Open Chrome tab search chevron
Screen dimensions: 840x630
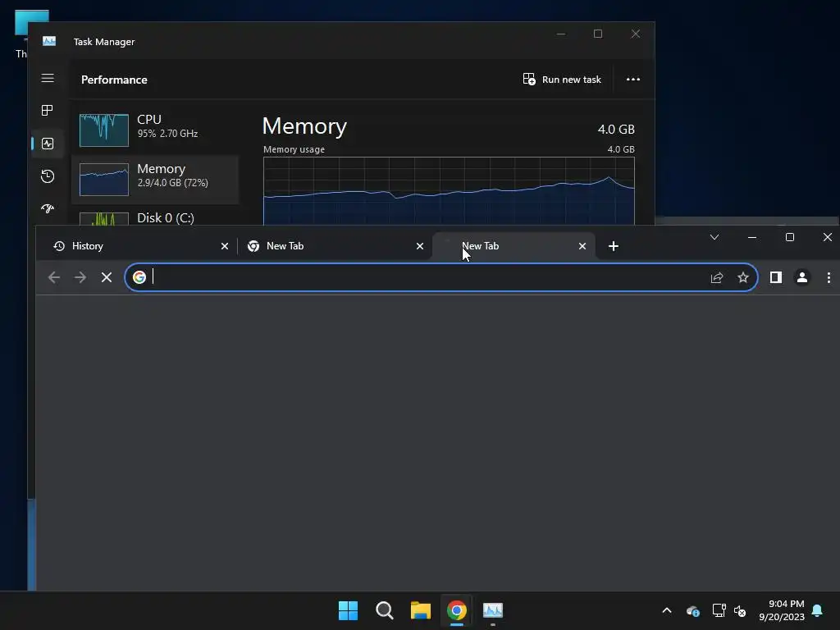click(x=714, y=237)
